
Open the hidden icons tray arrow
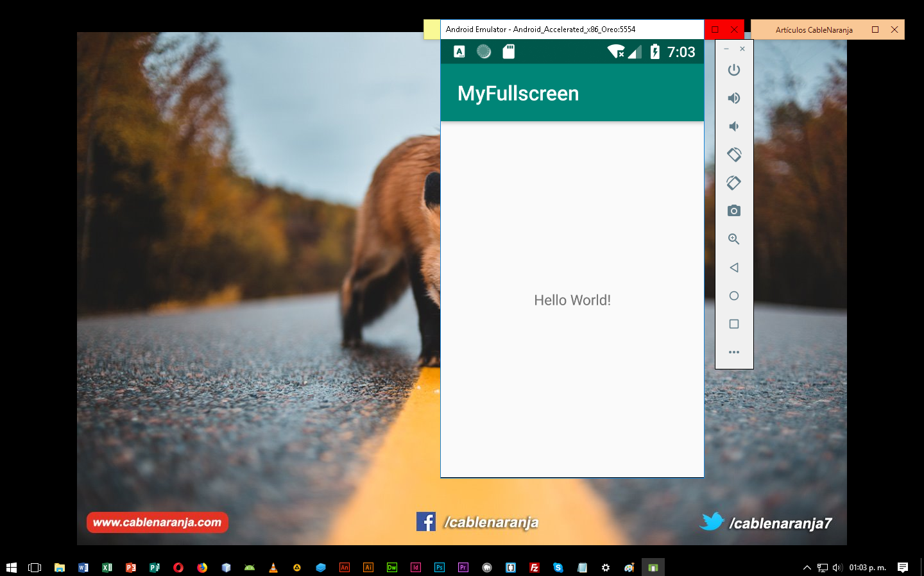(x=807, y=567)
